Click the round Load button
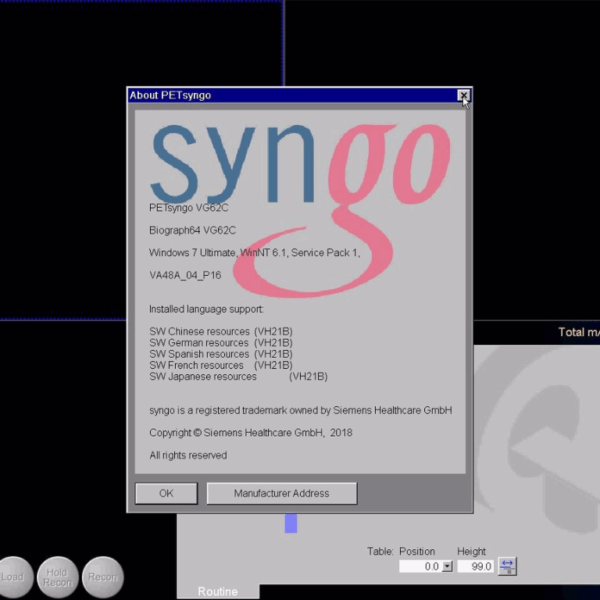Viewport: 600px width, 600px height. (13, 576)
